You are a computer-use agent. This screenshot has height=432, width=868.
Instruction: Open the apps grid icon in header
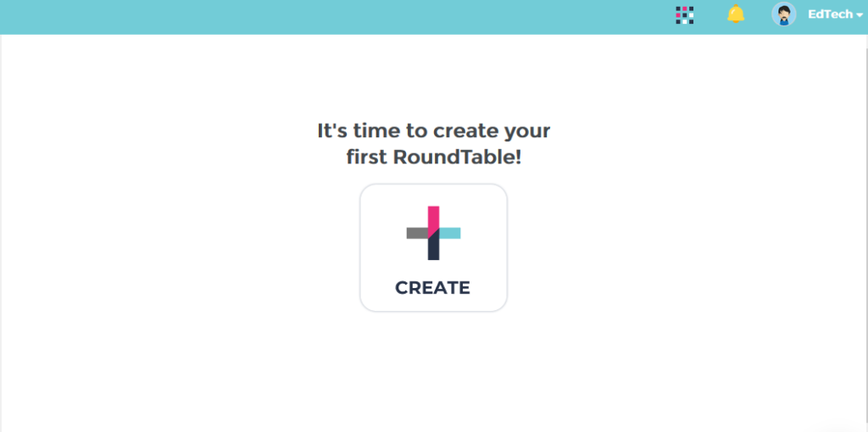tap(685, 15)
